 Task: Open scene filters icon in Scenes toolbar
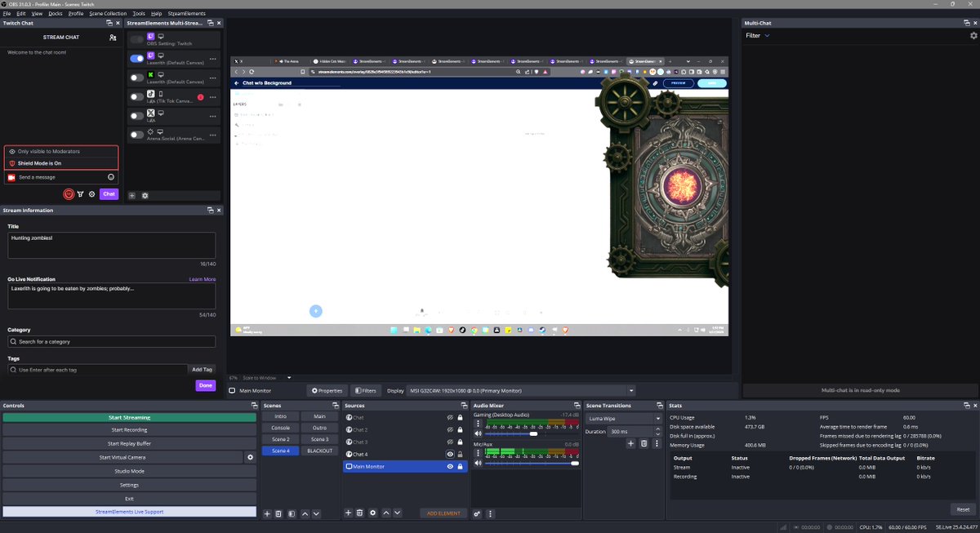pos(291,513)
